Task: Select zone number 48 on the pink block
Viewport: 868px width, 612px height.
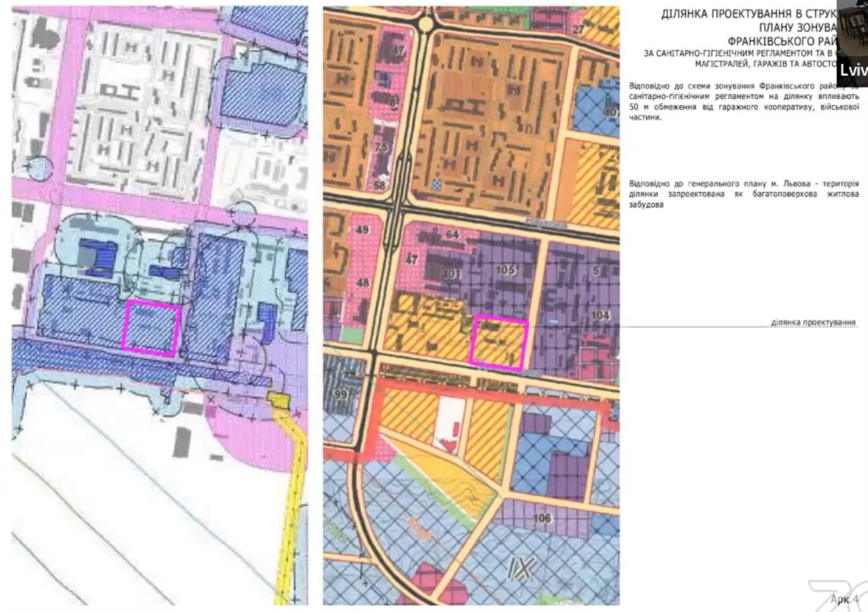Action: (363, 283)
